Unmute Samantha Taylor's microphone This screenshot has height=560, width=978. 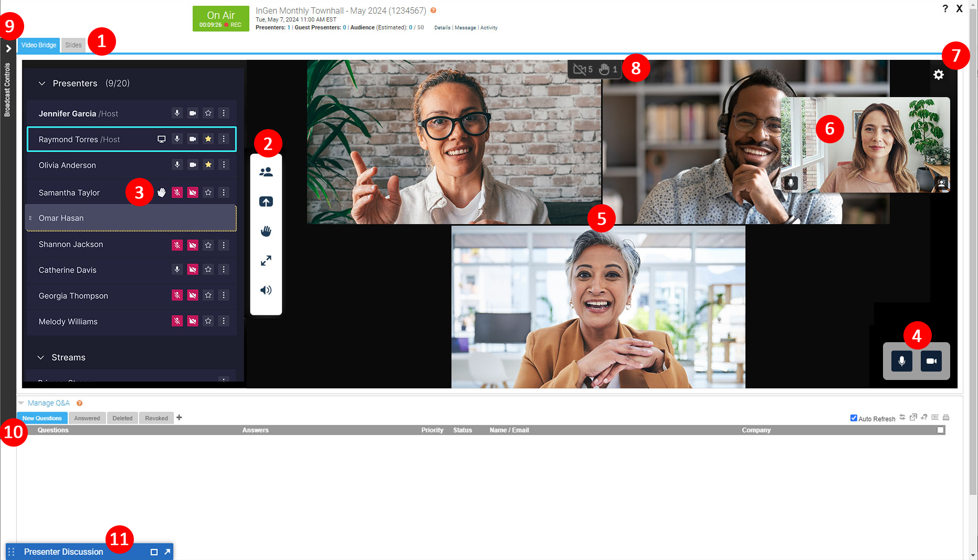(177, 193)
